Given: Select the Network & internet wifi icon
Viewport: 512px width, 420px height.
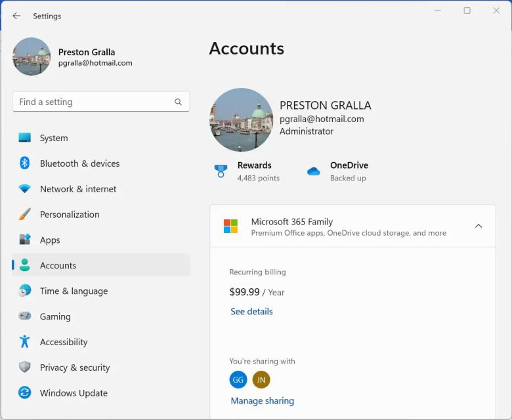Looking at the screenshot, I should (x=25, y=189).
